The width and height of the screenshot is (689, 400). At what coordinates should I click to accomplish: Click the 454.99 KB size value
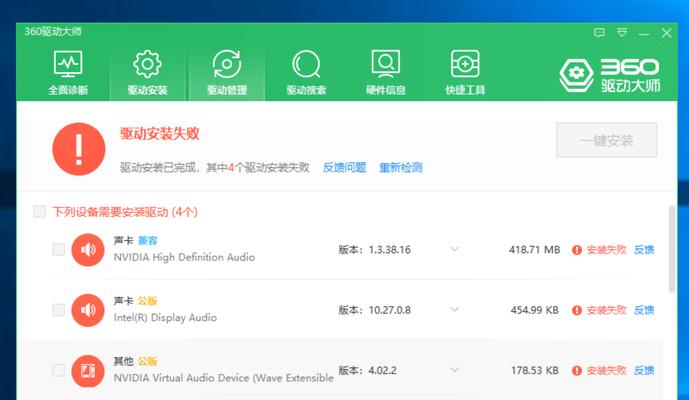(x=534, y=310)
